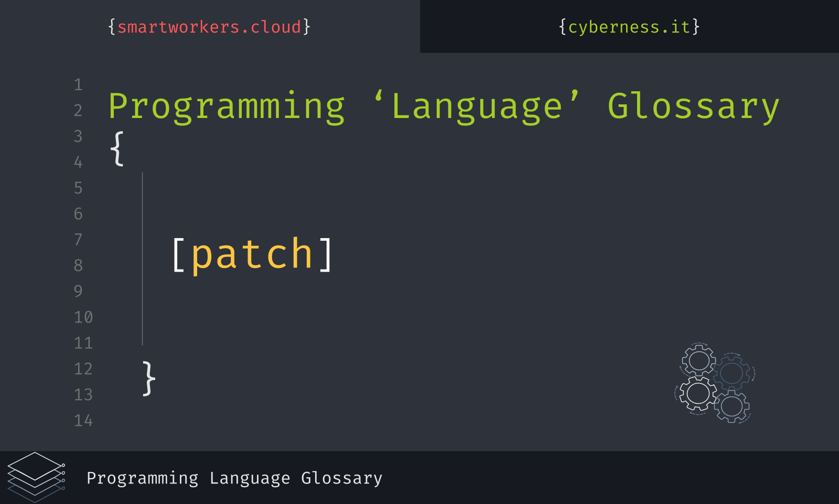Screen dimensions: 839x504
Task: Click line number 12
Action: pyautogui.click(x=83, y=369)
